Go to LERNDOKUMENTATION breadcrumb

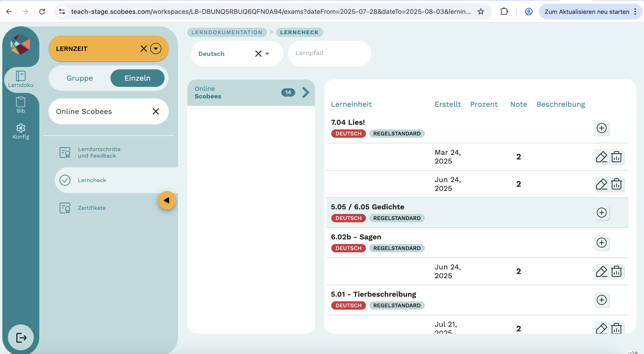[x=227, y=32]
